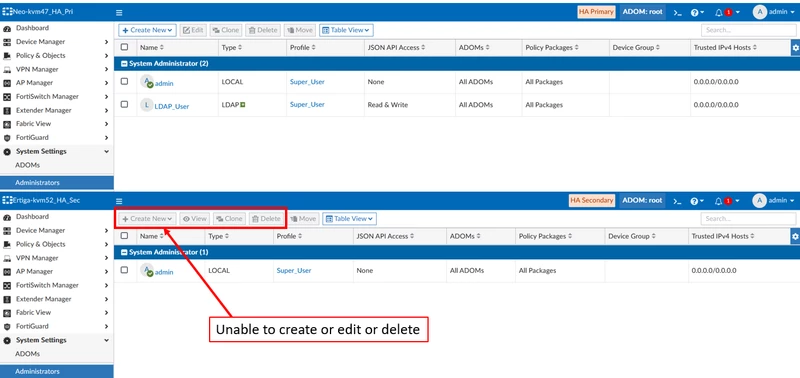Sort by Type column in HA Secondary table
This screenshot has width=800, height=378.
218,237
